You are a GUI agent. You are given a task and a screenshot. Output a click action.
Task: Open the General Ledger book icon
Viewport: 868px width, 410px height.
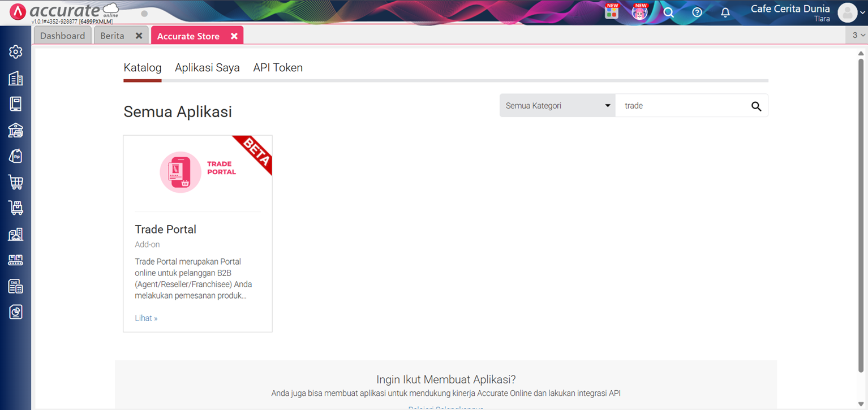pyautogui.click(x=16, y=104)
